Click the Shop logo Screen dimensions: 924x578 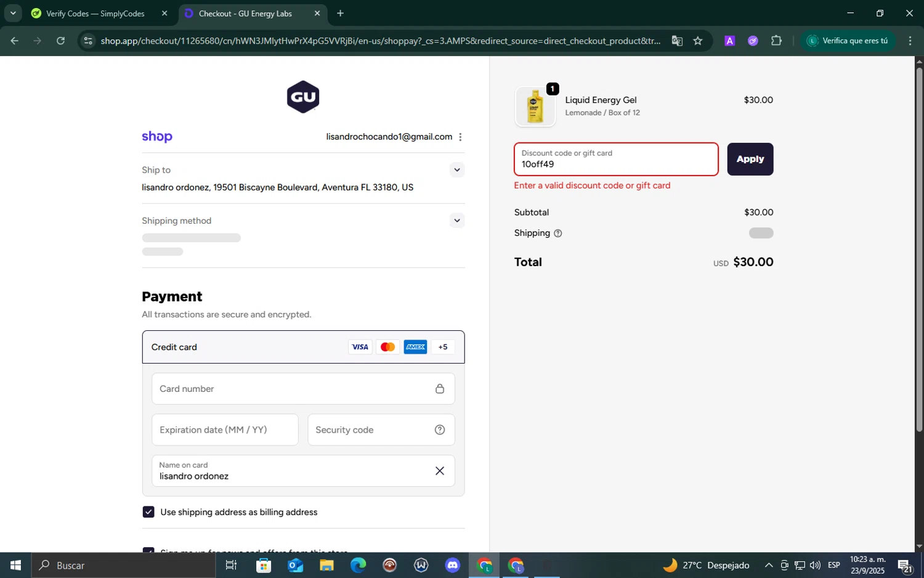157,137
